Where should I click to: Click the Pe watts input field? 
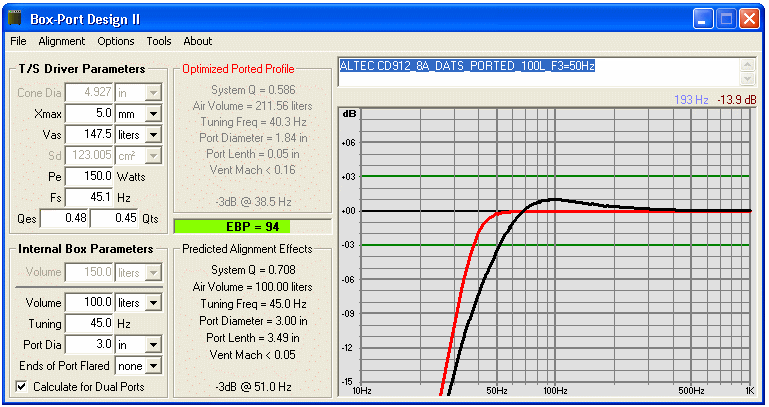tap(89, 177)
